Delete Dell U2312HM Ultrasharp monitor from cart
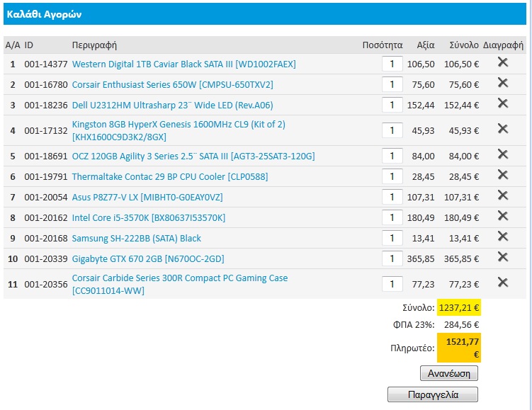 coord(502,103)
